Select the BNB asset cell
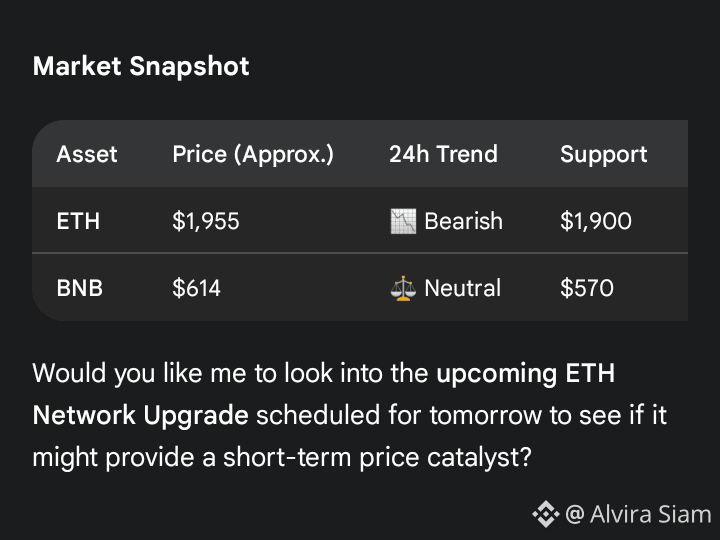 pyautogui.click(x=79, y=288)
